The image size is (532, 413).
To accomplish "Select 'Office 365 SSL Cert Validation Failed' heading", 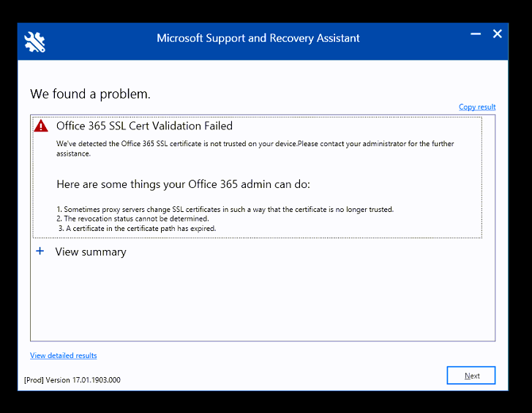I will pyautogui.click(x=145, y=126).
